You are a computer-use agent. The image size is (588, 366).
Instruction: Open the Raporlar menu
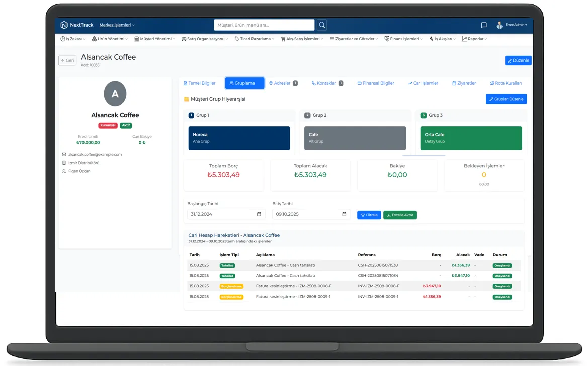(x=474, y=39)
